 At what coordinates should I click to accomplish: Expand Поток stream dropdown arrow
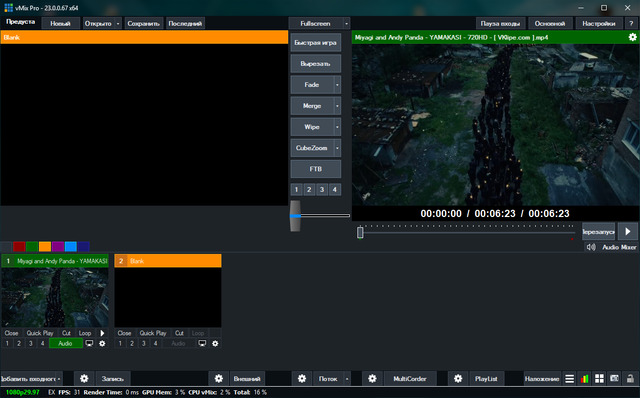(x=347, y=379)
